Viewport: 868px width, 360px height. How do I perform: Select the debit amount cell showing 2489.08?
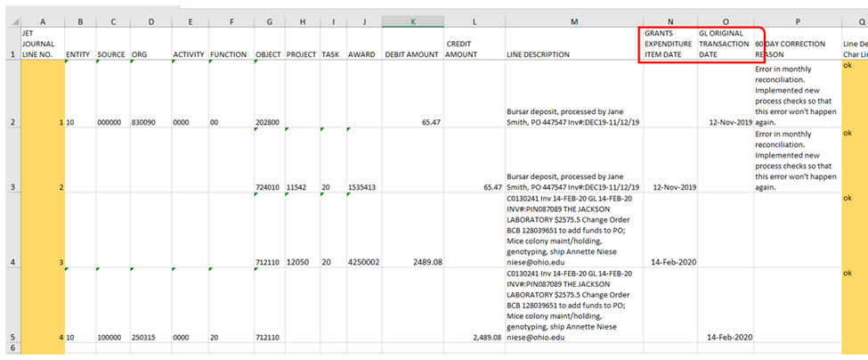tap(412, 263)
